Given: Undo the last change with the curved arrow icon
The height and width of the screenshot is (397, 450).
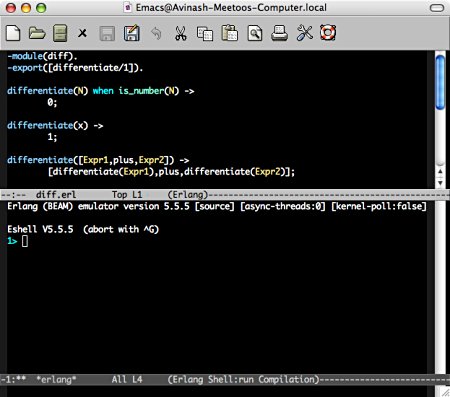Looking at the screenshot, I should point(156,33).
